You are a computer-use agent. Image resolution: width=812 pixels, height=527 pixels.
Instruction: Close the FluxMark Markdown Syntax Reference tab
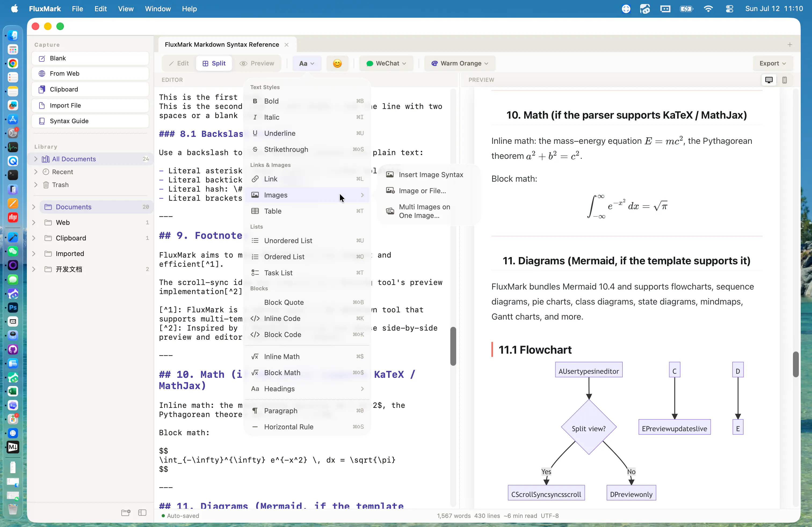tap(287, 45)
